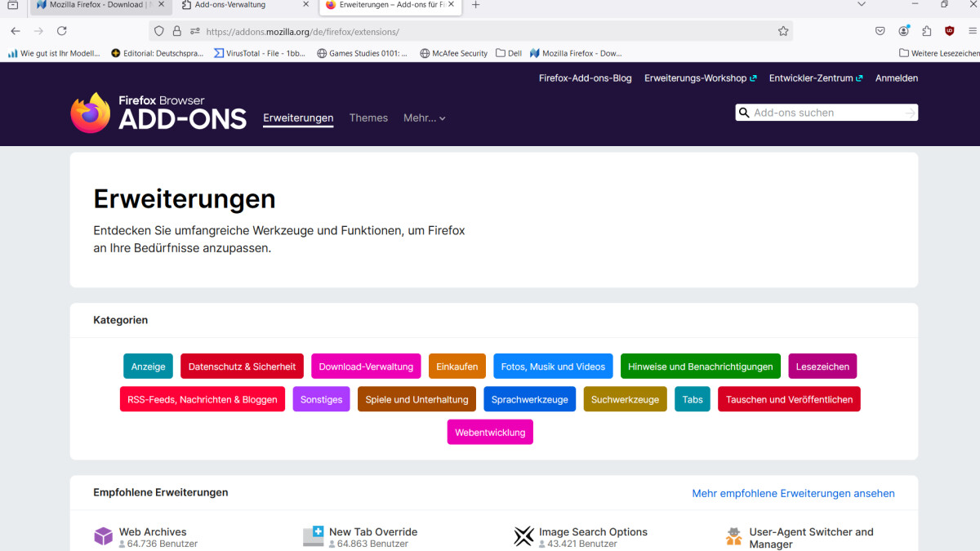Open the Firefox application hamburger menu

(x=973, y=30)
